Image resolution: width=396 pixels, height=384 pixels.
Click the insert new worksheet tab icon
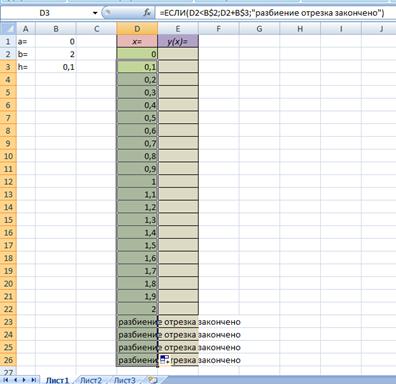152,380
